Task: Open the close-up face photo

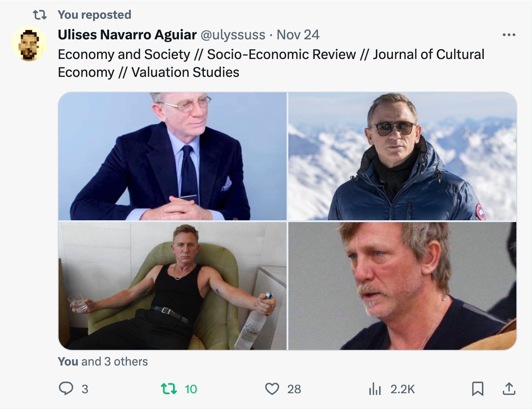Action: [402, 286]
